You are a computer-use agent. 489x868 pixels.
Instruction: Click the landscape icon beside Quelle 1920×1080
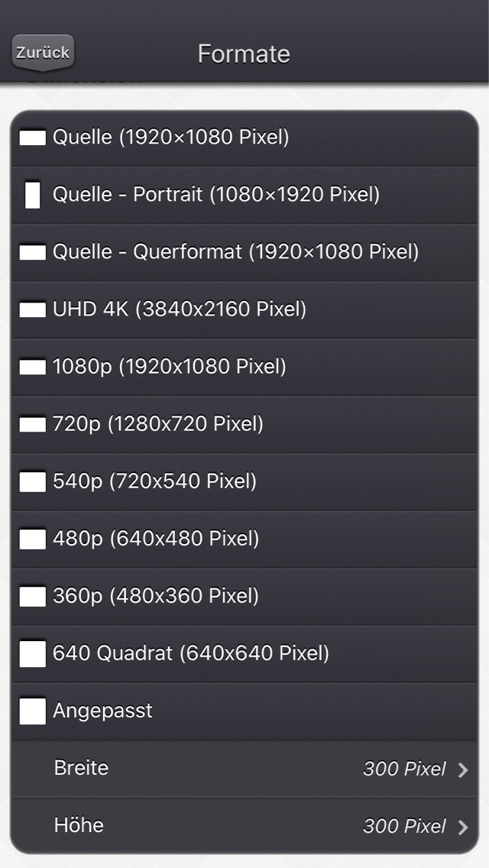point(33,138)
